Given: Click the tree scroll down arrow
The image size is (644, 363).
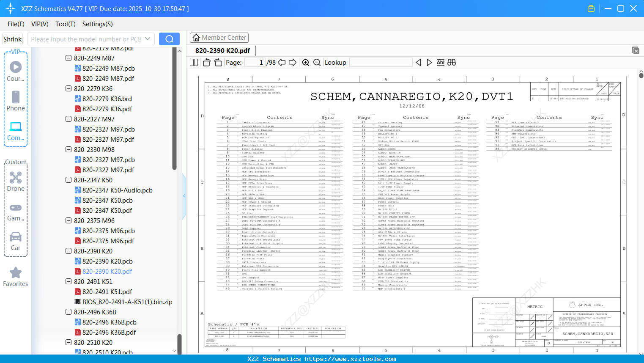Looking at the screenshot, I should tap(174, 351).
